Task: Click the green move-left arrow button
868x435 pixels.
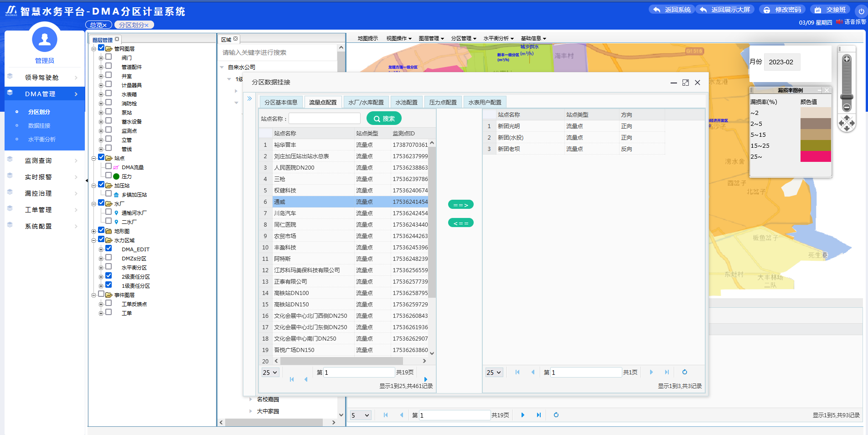Action: (x=460, y=223)
